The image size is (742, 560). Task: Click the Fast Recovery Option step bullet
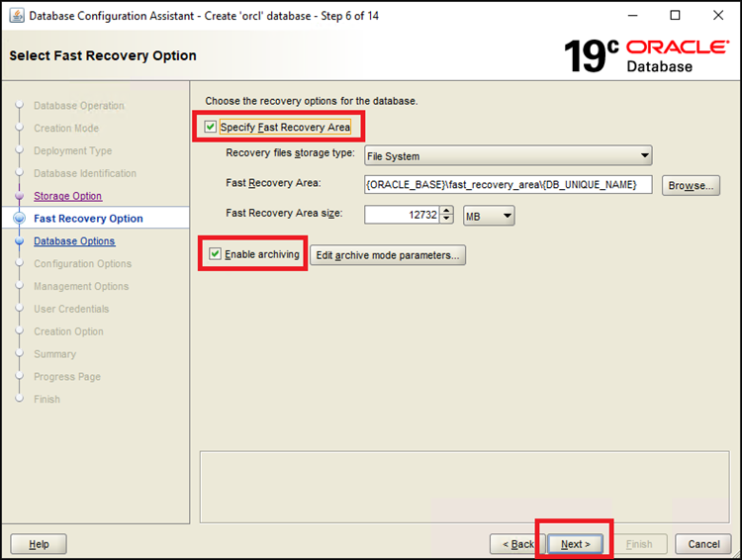20,219
